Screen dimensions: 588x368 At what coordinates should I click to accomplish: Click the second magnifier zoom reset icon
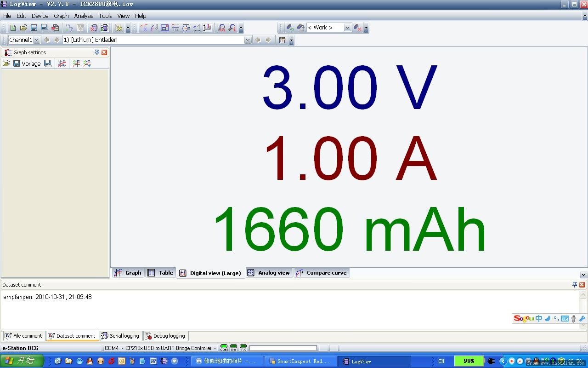click(232, 28)
